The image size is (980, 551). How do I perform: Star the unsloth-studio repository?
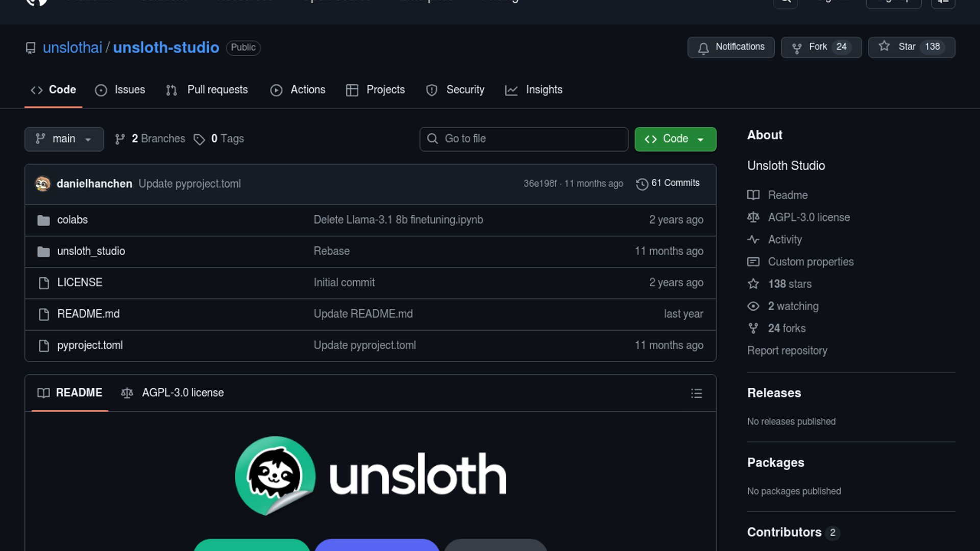(x=911, y=47)
